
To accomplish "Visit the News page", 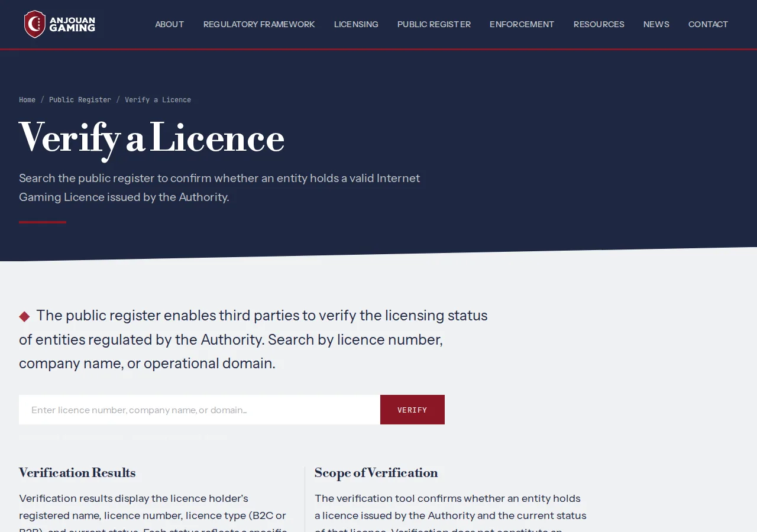I will [656, 24].
